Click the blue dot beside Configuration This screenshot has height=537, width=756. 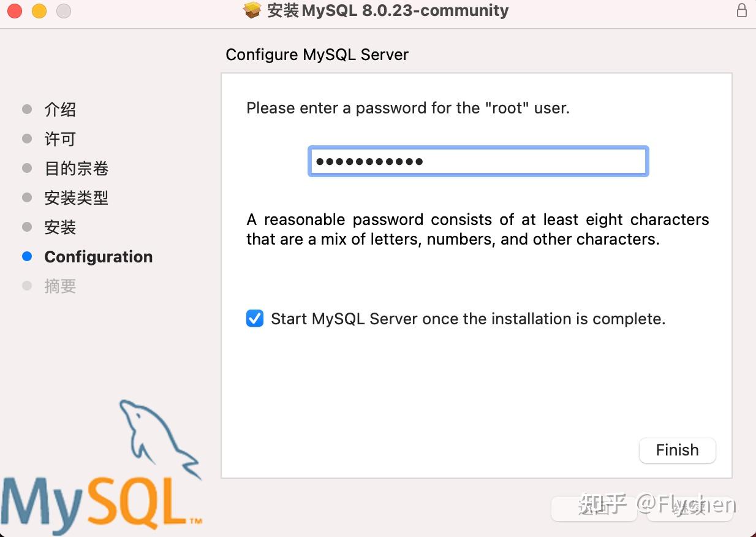click(x=27, y=256)
